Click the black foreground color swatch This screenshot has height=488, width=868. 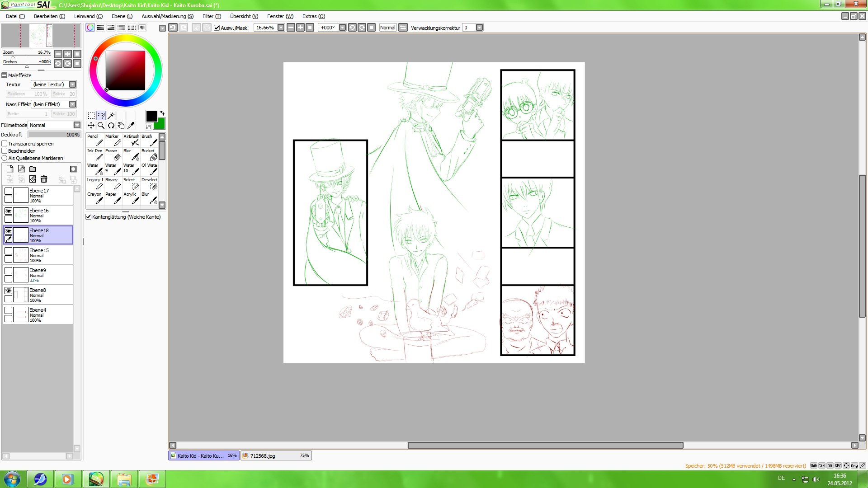click(x=151, y=115)
